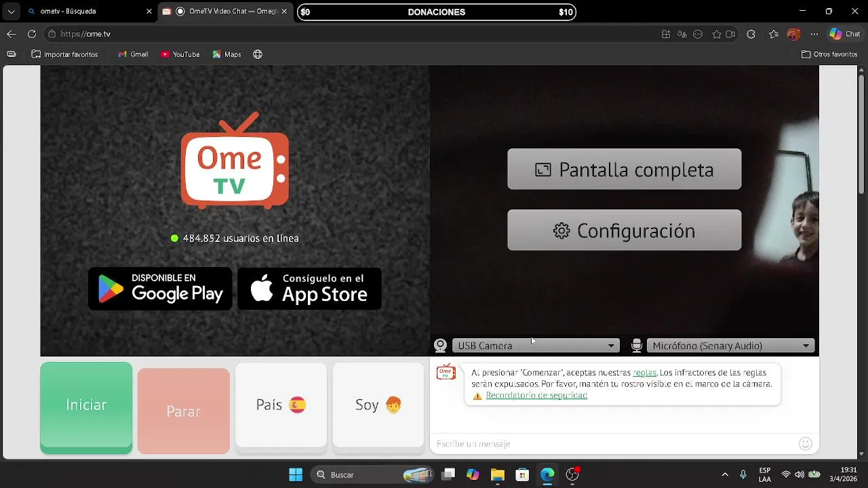
Task: Click the globe icon in the favorites bar
Action: pyautogui.click(x=258, y=54)
